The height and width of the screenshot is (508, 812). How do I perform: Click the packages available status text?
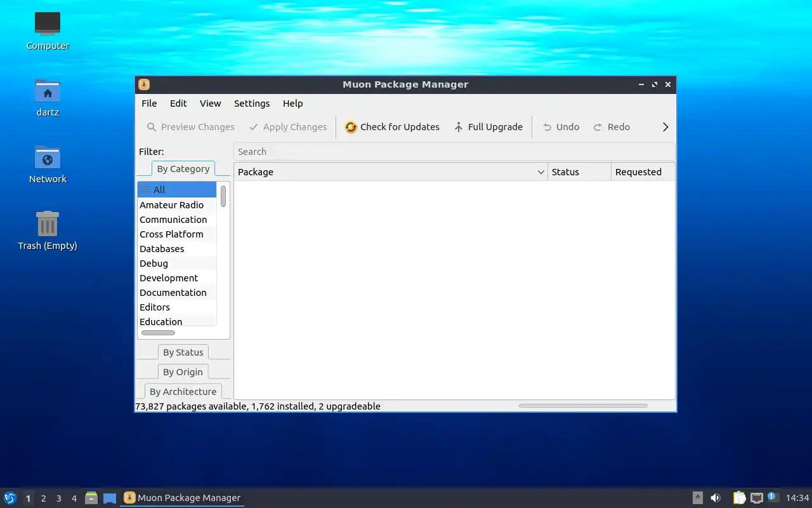pyautogui.click(x=258, y=406)
